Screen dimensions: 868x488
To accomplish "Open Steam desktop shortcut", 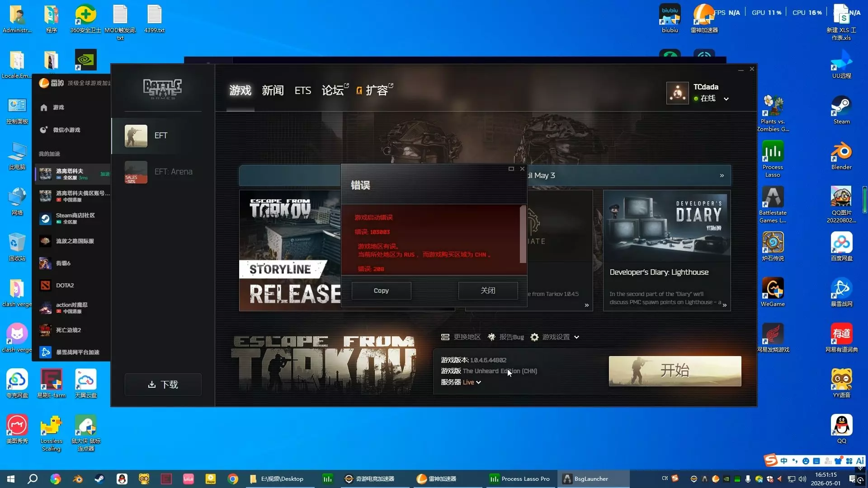I will pos(841,110).
